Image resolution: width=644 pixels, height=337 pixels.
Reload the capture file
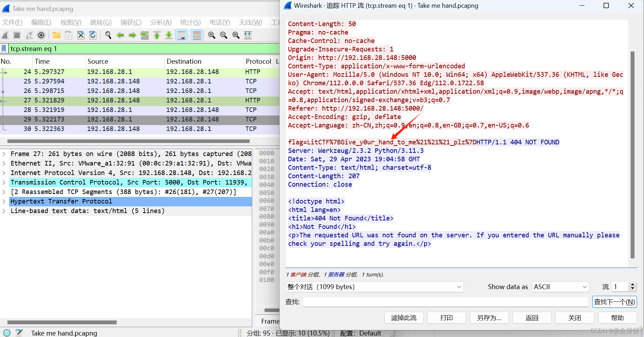pyautogui.click(x=93, y=35)
